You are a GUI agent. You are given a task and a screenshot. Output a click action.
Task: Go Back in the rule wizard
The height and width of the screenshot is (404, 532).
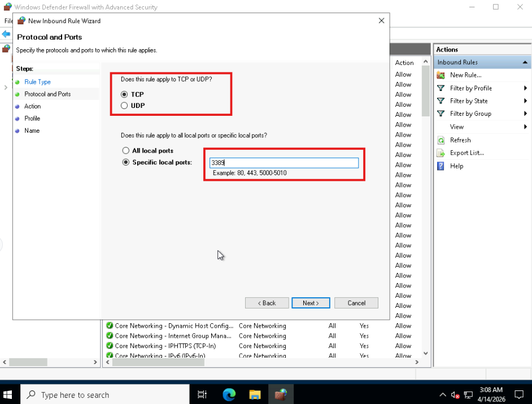click(x=267, y=303)
